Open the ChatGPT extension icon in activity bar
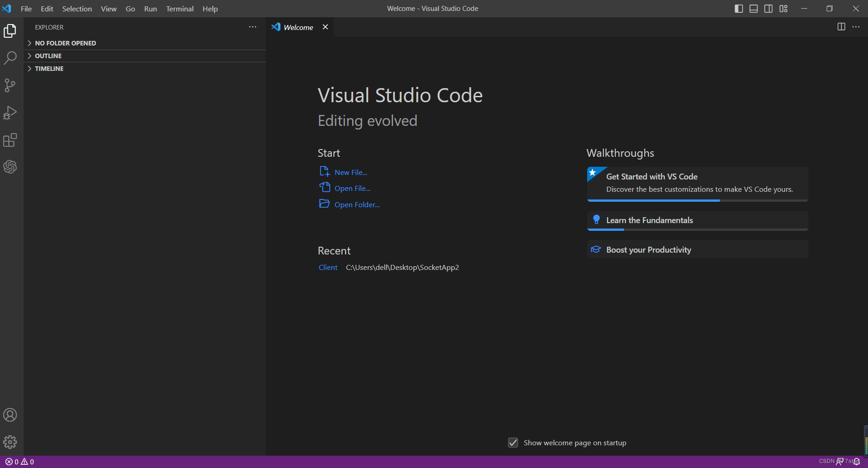The height and width of the screenshot is (468, 868). click(10, 167)
